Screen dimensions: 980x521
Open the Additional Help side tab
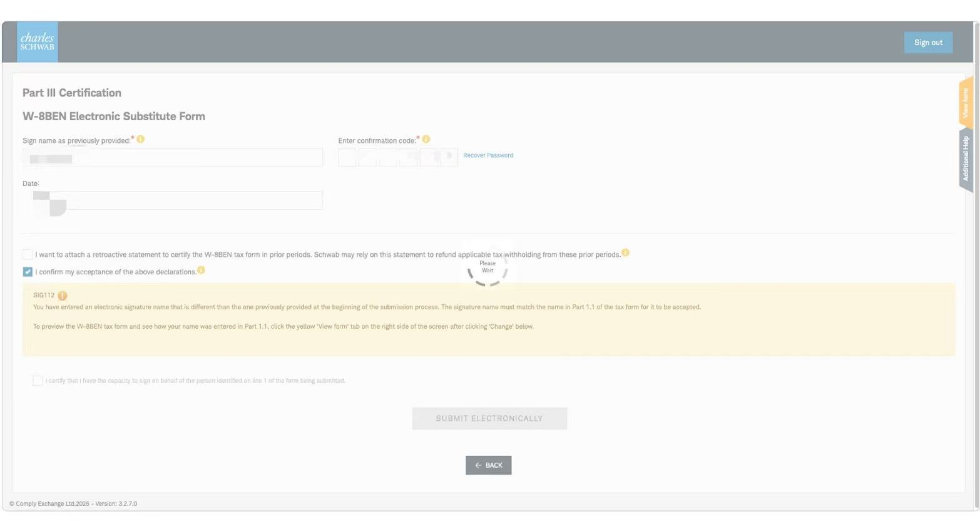[x=966, y=159]
